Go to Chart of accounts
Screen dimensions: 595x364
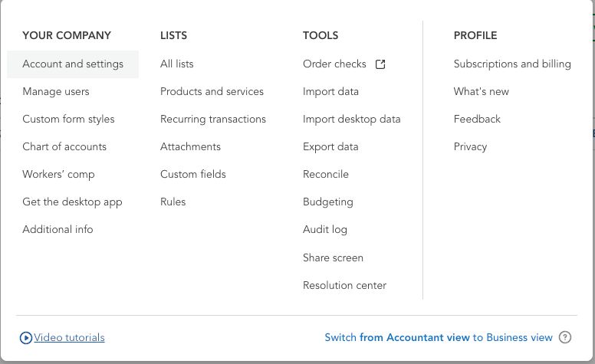tap(64, 146)
